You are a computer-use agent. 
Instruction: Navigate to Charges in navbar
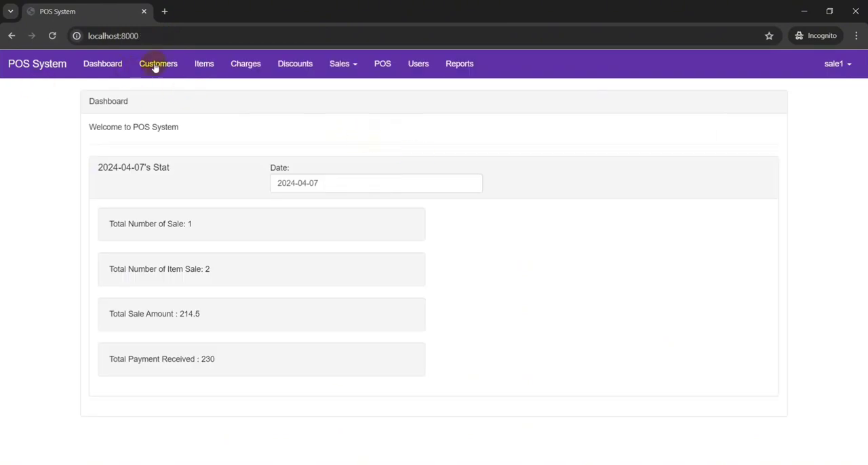245,64
